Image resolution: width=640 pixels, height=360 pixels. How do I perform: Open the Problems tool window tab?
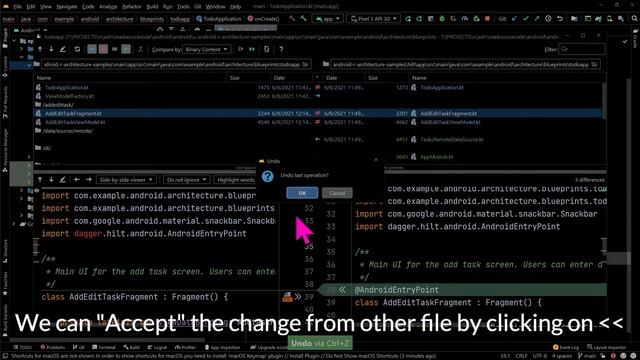(x=53, y=347)
